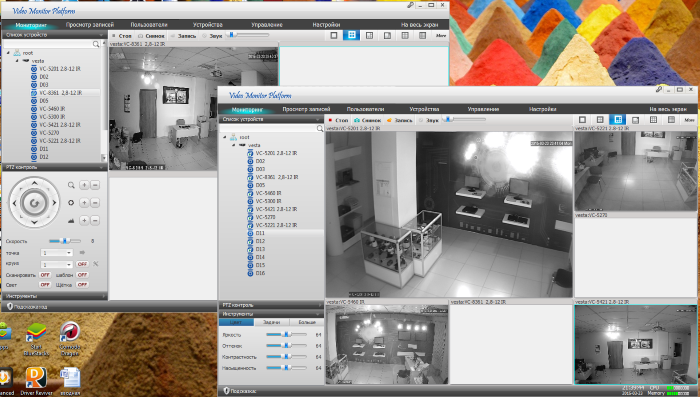700x397 pixels.
Task: Pan camera right using PTZ wheel arrow
Action: 54,203
